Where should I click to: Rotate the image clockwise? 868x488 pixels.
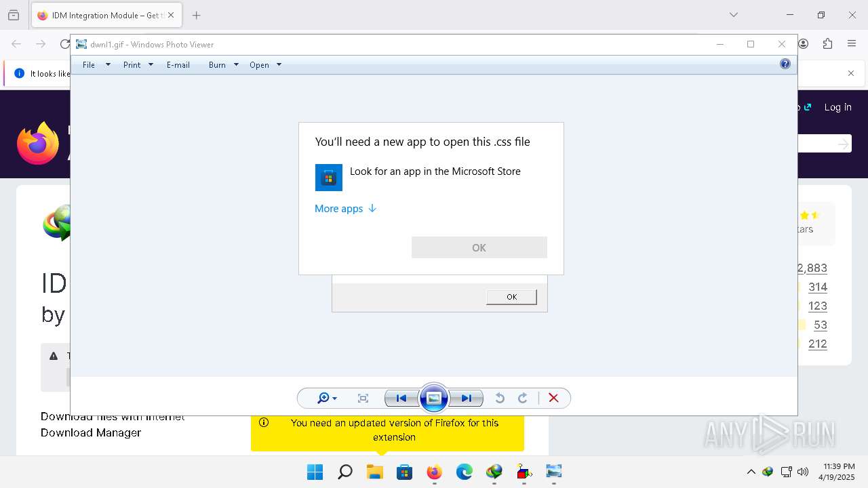point(523,399)
